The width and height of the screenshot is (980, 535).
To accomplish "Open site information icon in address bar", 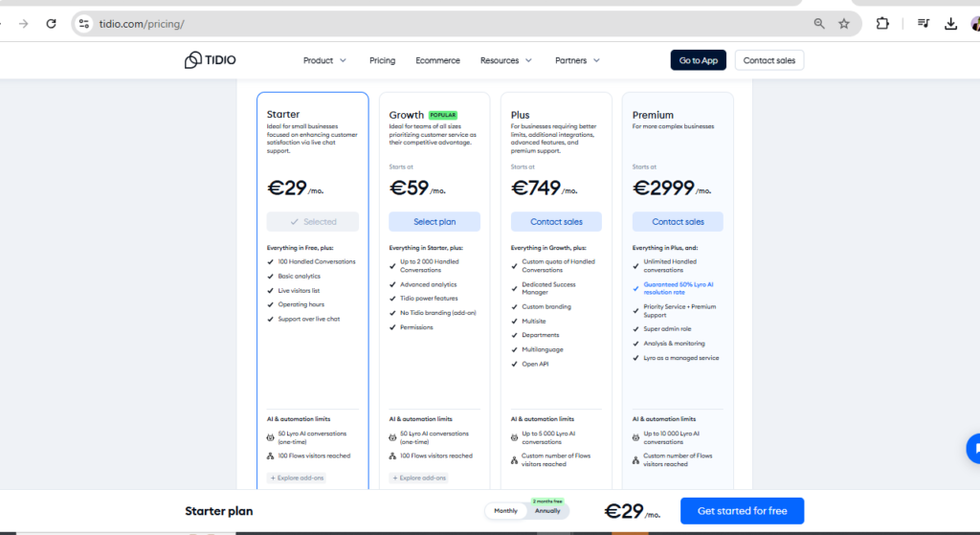I will (84, 24).
